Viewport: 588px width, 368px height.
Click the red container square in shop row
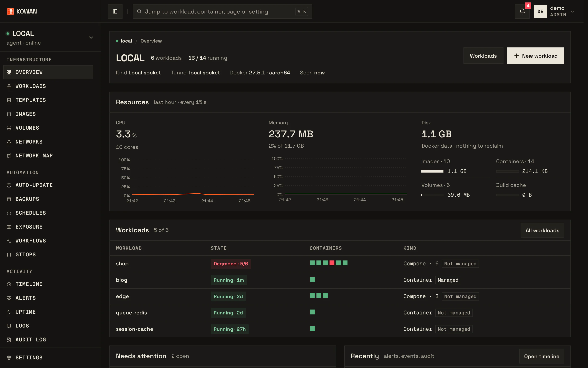[332, 263]
